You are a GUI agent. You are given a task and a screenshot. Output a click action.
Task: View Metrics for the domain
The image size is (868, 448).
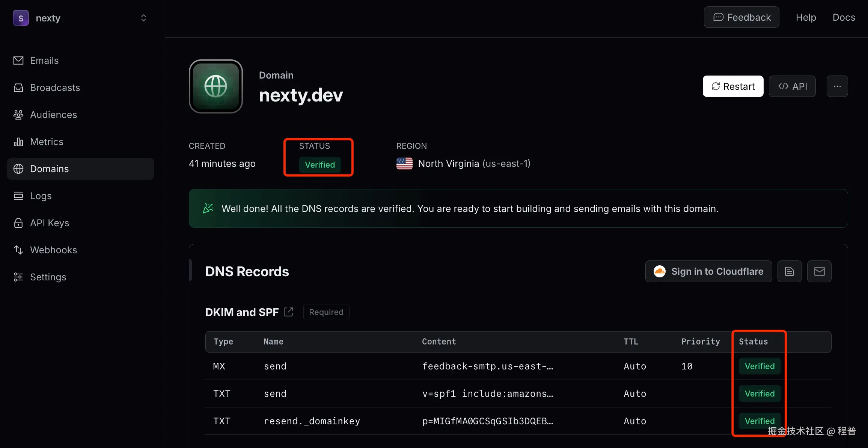pyautogui.click(x=47, y=142)
